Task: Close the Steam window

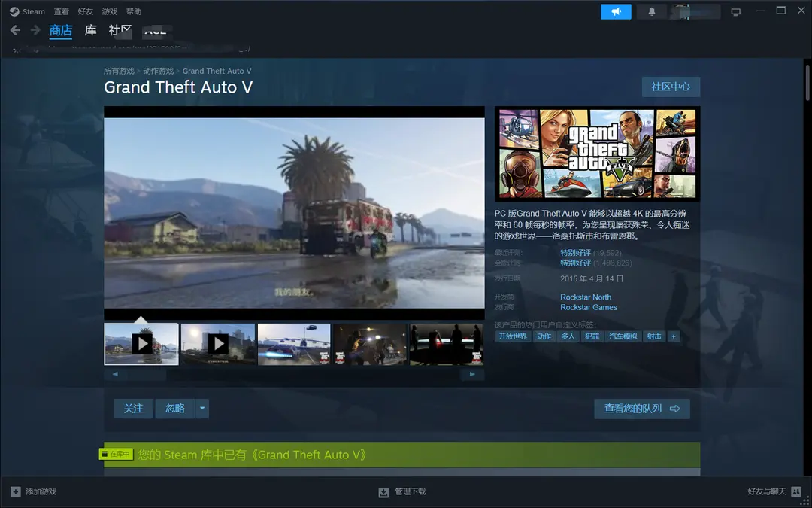Action: tap(801, 11)
